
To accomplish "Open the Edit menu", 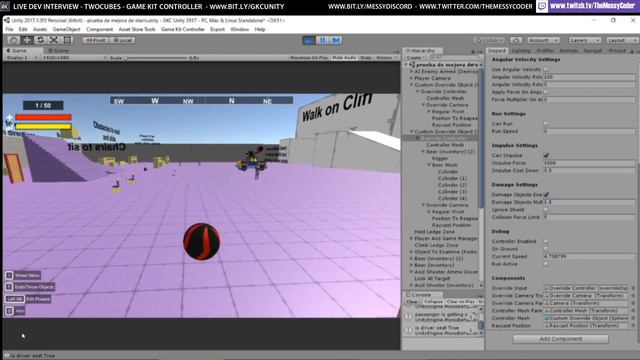I will (x=23, y=29).
